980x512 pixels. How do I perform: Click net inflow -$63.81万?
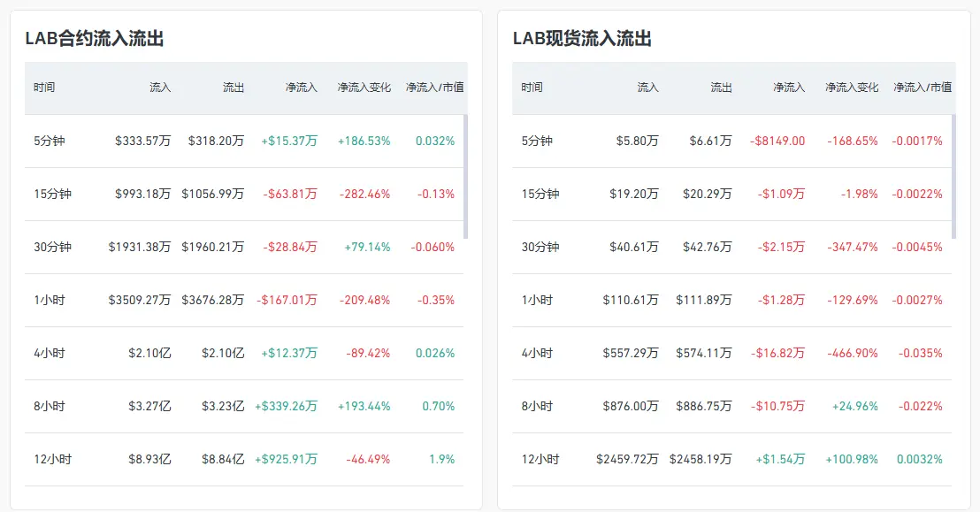tap(290, 194)
